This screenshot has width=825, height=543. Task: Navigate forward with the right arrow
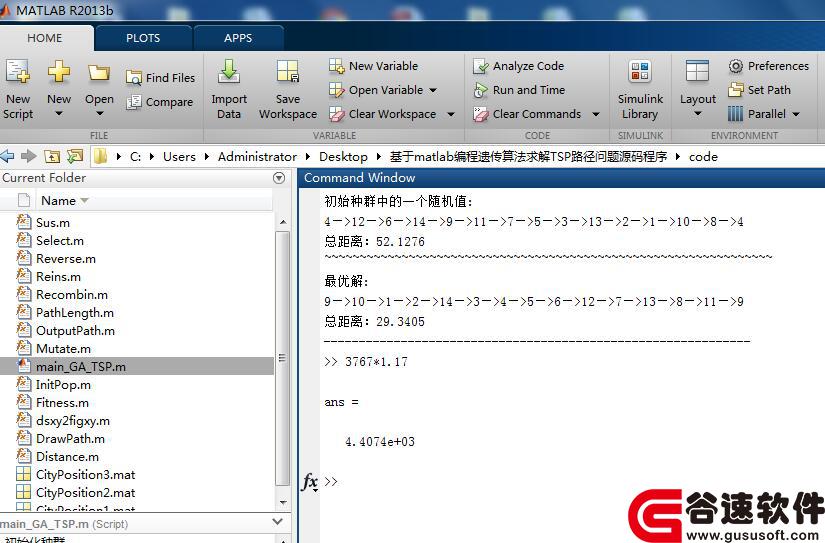(x=29, y=156)
